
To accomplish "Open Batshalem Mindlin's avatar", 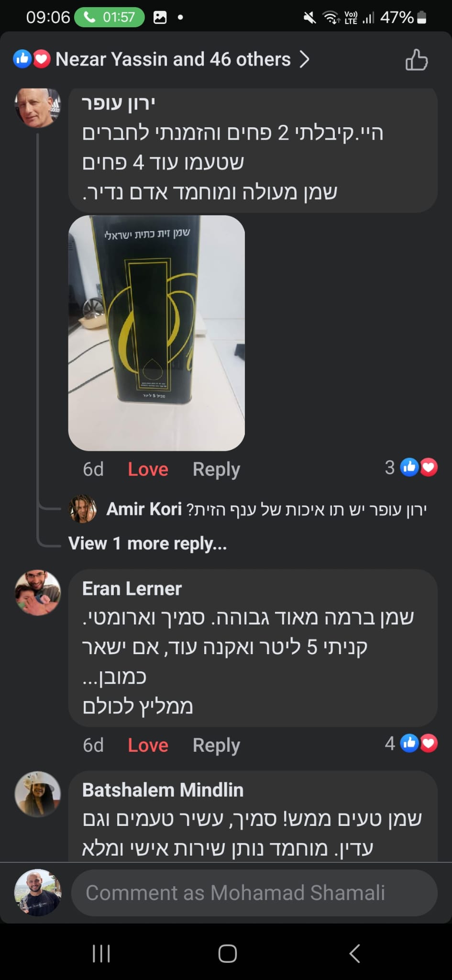I will point(38,794).
